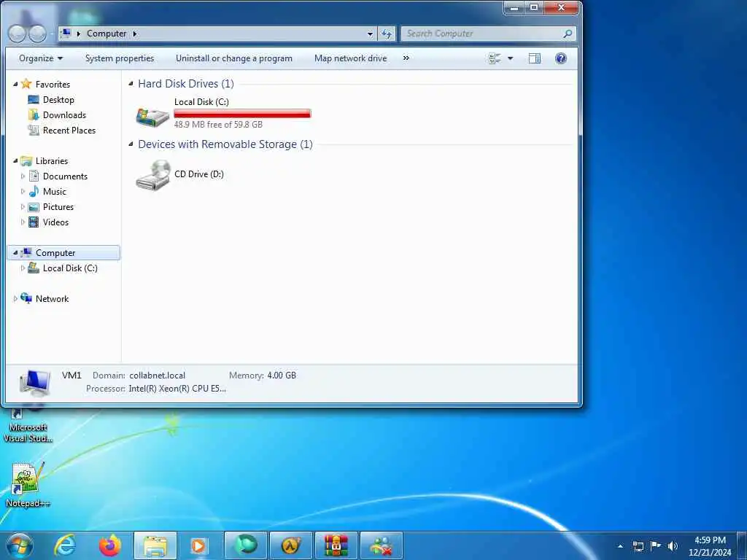Screen dimensions: 747x560
Task: Change your view icon button
Action: pyautogui.click(x=495, y=58)
